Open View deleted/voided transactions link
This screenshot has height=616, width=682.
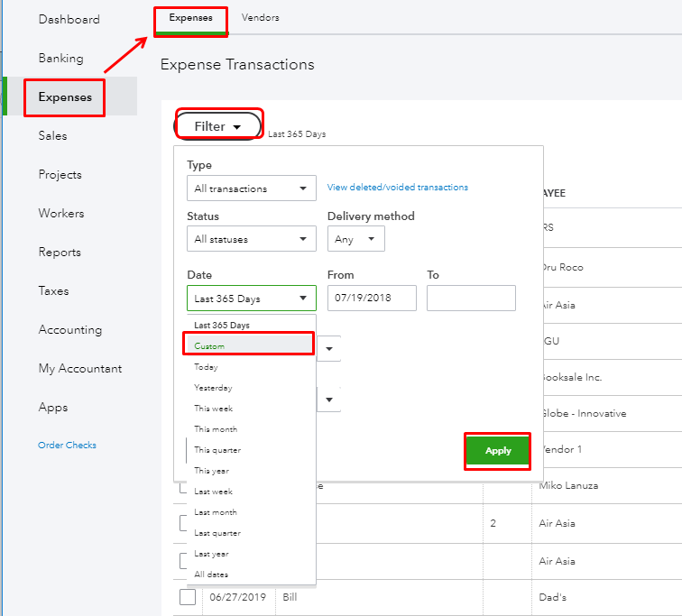click(x=397, y=188)
